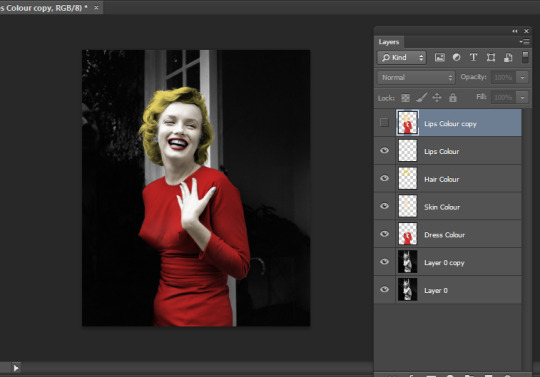Select the Lips Colour layer name
Screen dimensions: 540x377
(442, 151)
